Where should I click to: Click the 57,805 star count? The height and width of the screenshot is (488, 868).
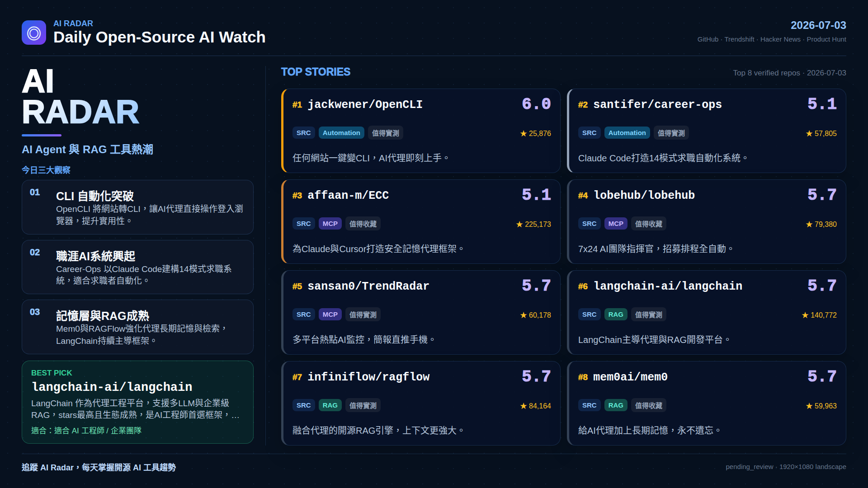[821, 133]
